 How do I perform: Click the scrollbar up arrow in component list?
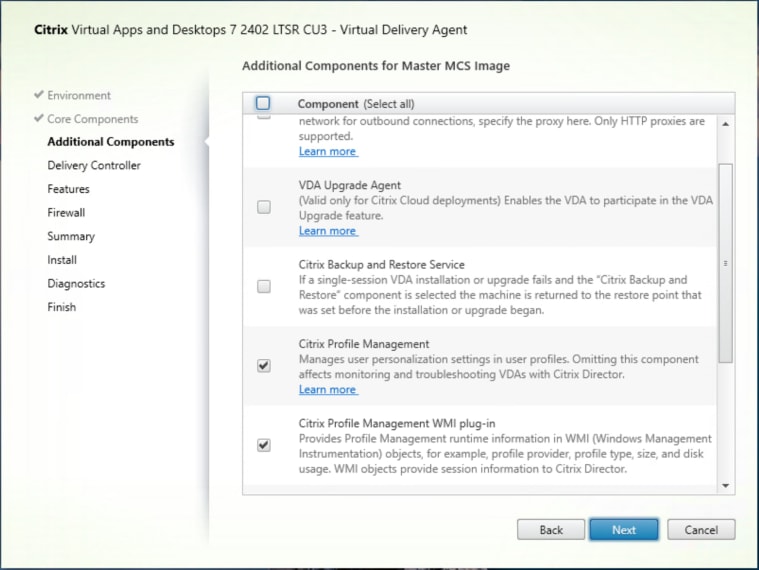pos(725,124)
